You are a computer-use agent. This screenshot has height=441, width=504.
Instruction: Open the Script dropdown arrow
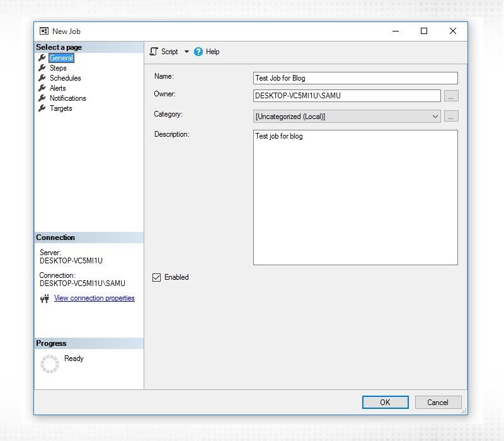pyautogui.click(x=186, y=52)
